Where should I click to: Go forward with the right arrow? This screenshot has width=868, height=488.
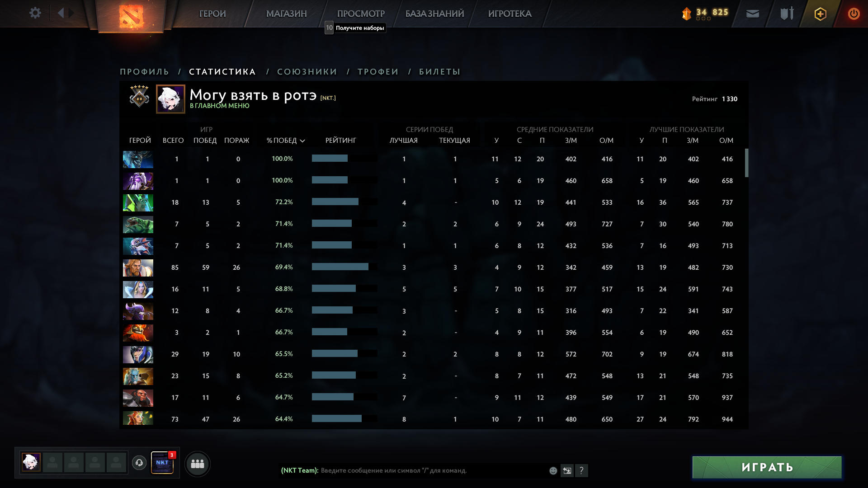pos(71,13)
